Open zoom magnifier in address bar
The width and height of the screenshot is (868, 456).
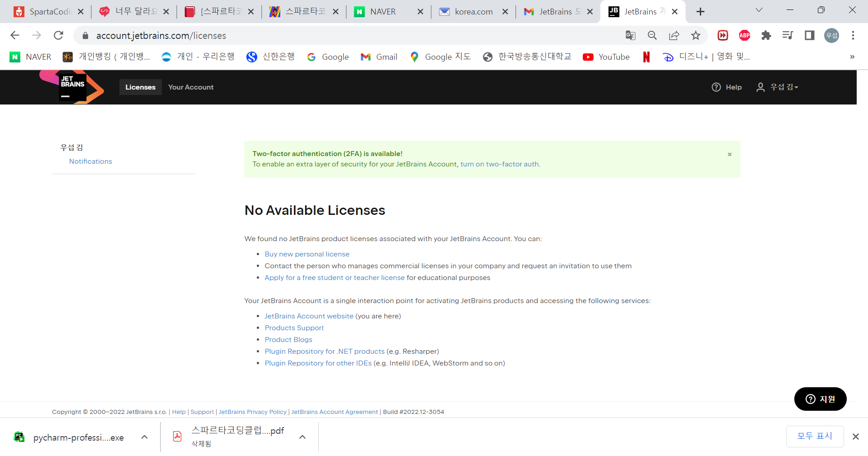(652, 35)
